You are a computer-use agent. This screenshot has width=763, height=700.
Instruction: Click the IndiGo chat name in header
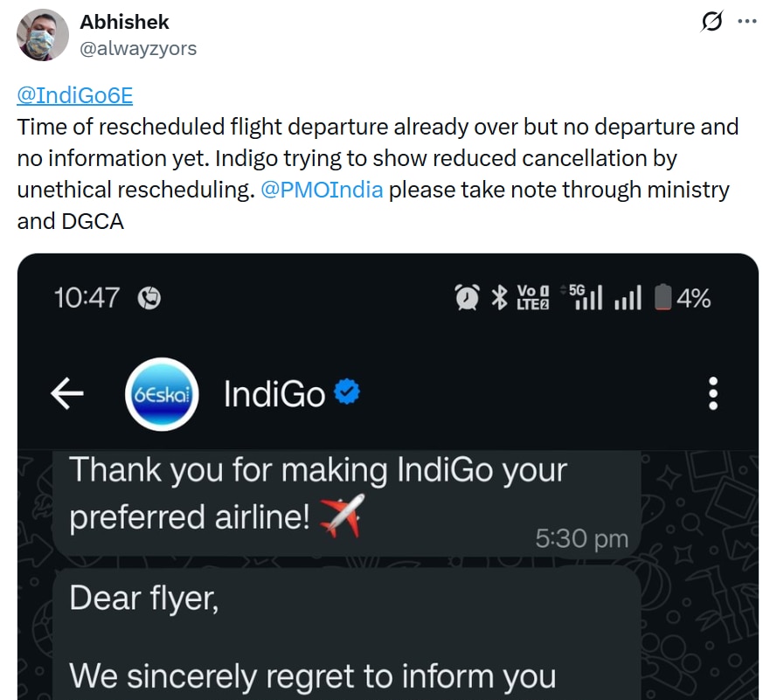274,395
